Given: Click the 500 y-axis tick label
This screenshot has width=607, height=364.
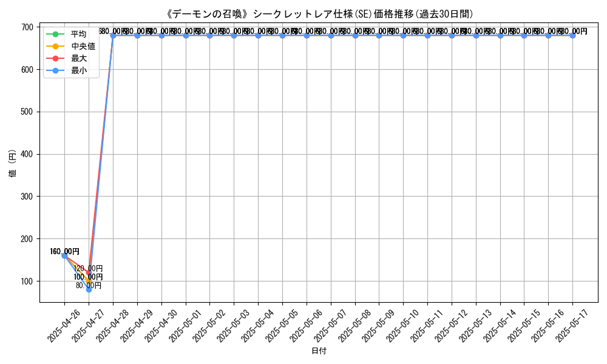Looking at the screenshot, I should tap(27, 112).
